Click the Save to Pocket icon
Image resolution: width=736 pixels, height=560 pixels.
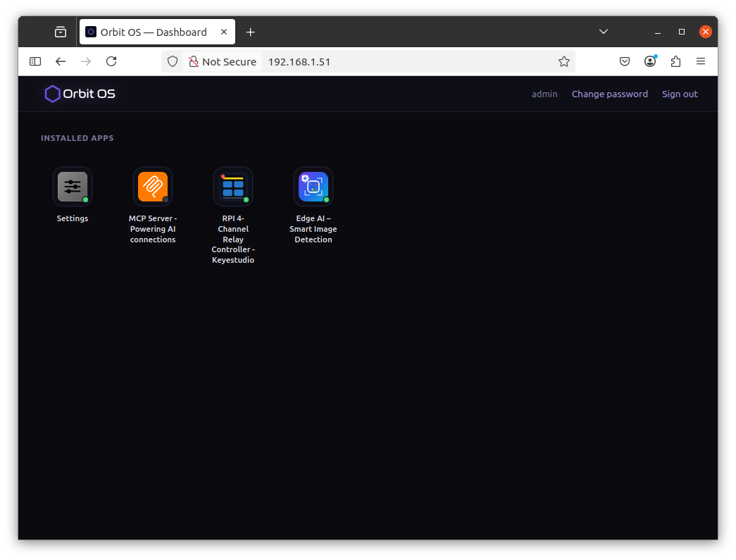(624, 61)
